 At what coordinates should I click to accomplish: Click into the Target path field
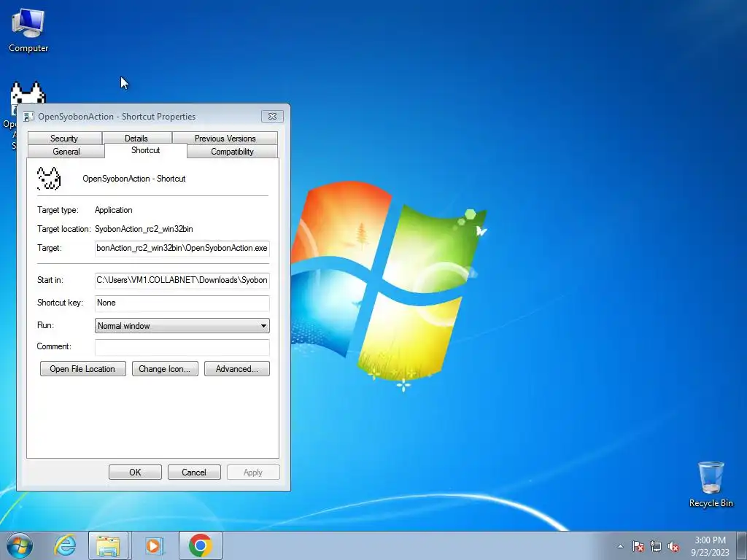pos(182,248)
